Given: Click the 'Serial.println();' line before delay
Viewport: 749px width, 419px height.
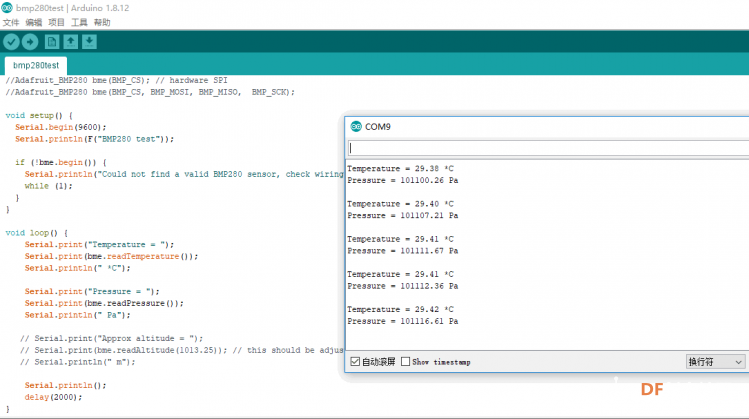Looking at the screenshot, I should (x=65, y=386).
